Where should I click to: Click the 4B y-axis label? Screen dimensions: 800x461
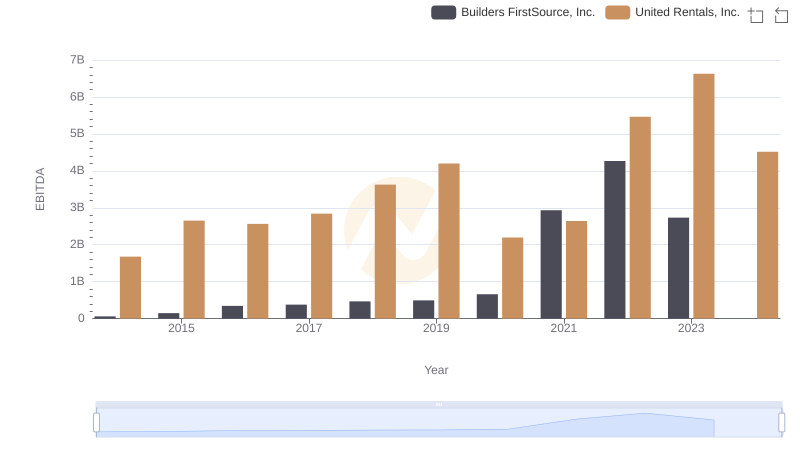[78, 171]
